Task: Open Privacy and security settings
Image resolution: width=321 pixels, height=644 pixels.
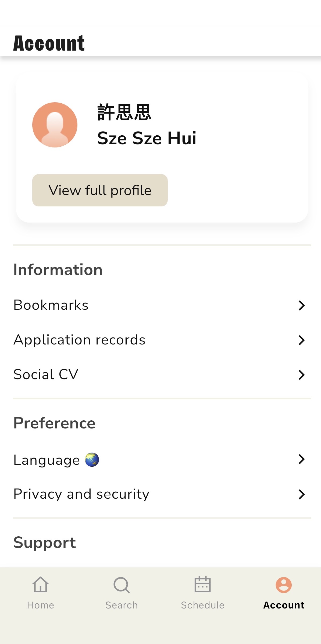Action: click(x=81, y=494)
